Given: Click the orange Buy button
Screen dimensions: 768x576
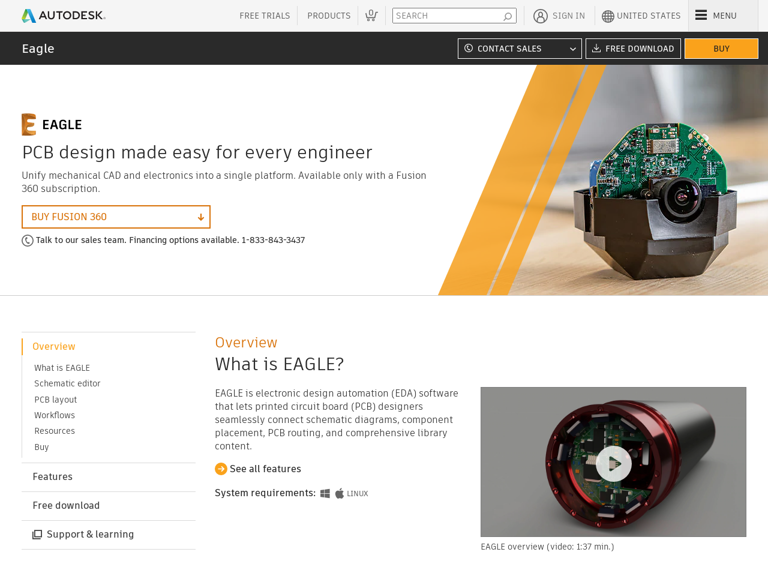Looking at the screenshot, I should click(x=721, y=48).
